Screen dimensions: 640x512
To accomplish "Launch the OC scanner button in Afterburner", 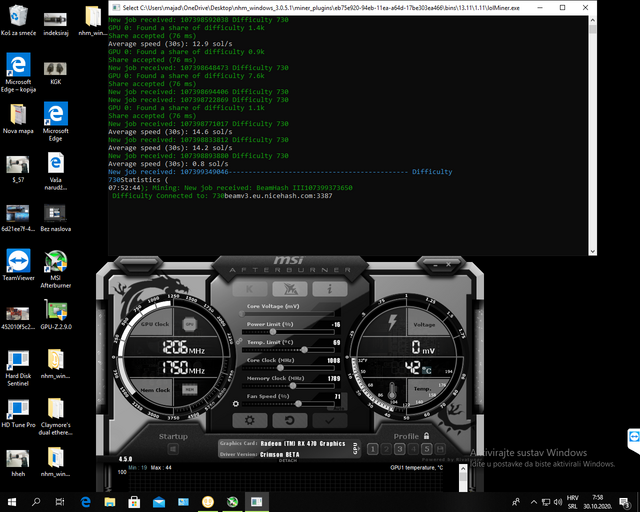I will [x=289, y=289].
